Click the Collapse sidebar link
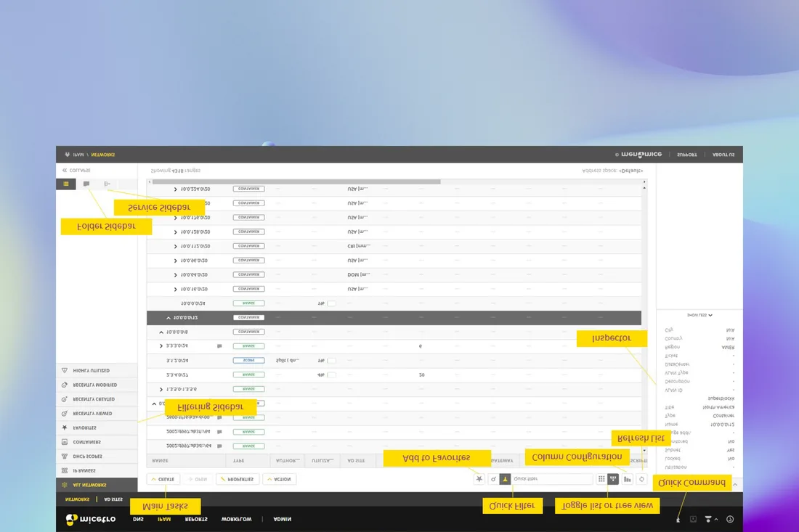799x532 pixels. [x=76, y=171]
